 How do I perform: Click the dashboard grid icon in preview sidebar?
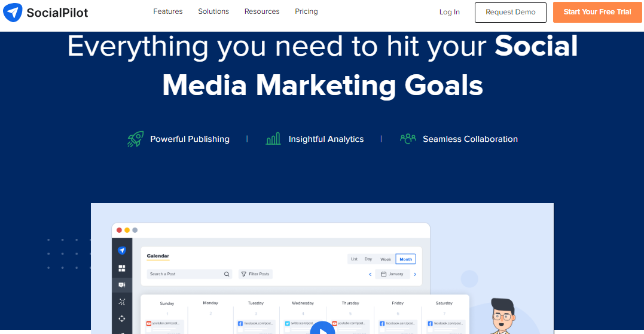pos(121,268)
